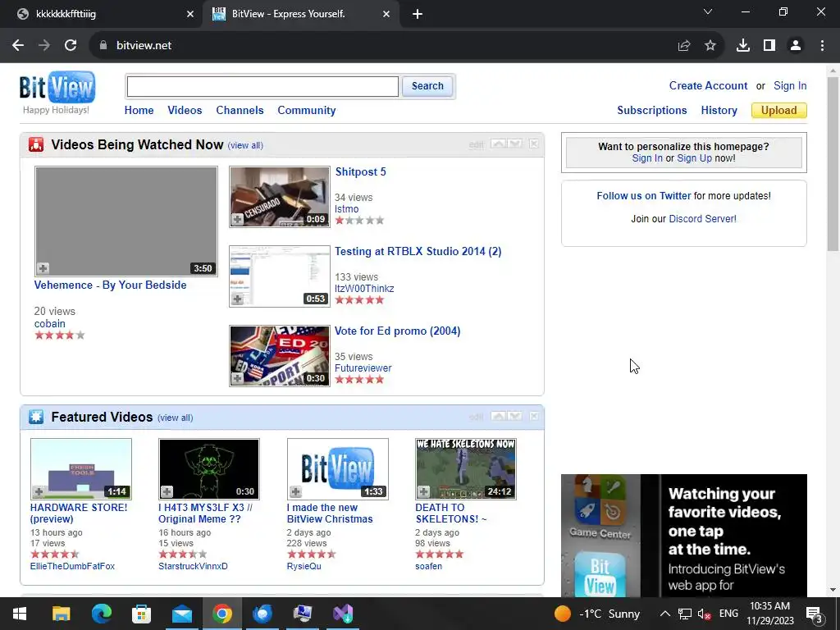Viewport: 840px width, 630px height.
Task: Open the share page icon in address bar
Action: (684, 46)
